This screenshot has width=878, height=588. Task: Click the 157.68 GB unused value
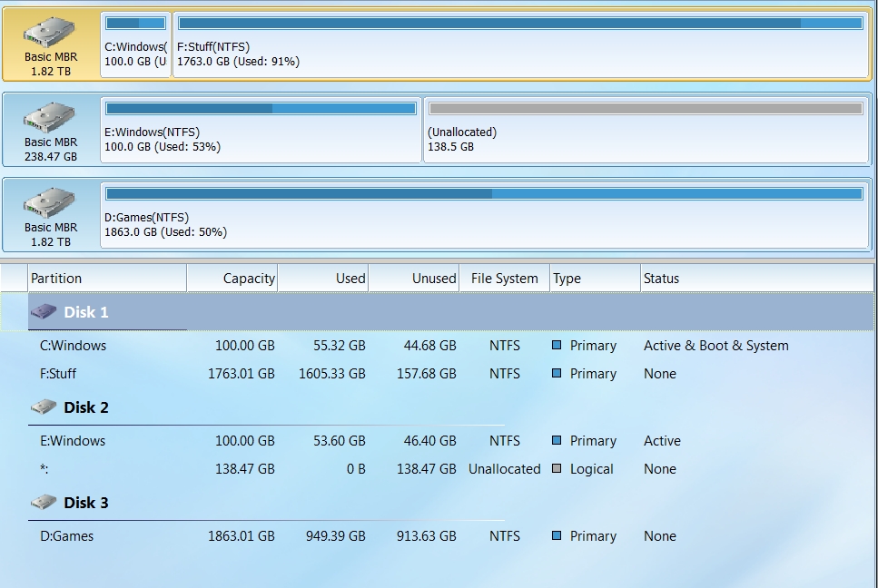coord(427,374)
